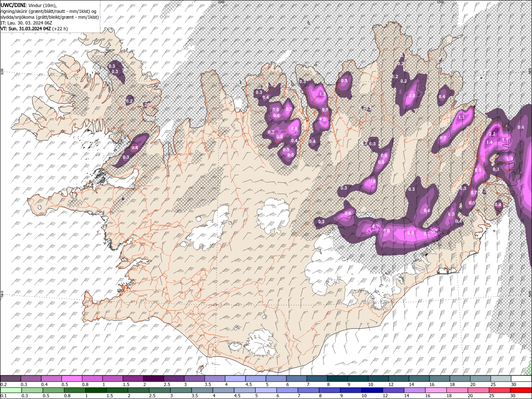
Task: Click the darkest purple 2–2.5 snow legend swatch
Action: tap(153, 379)
